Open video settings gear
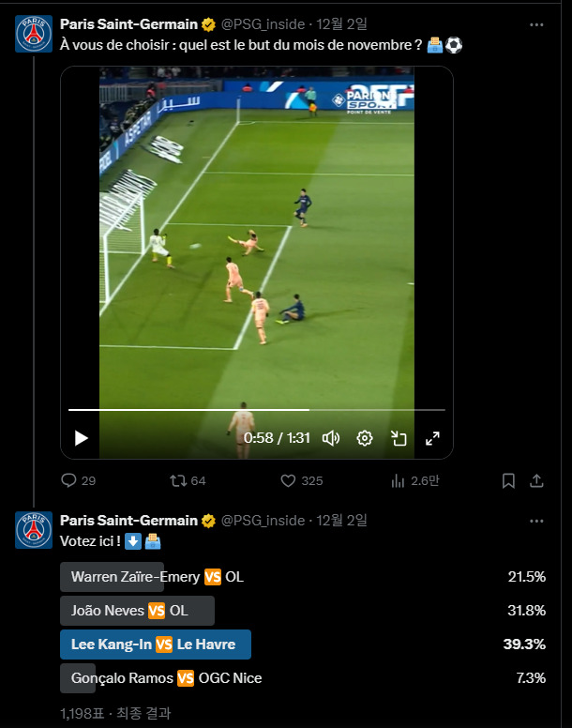This screenshot has height=728, width=572. 365,438
